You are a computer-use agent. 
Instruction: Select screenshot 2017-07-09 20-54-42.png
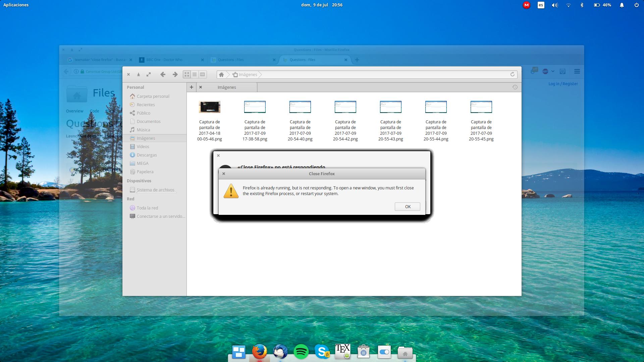(x=345, y=121)
